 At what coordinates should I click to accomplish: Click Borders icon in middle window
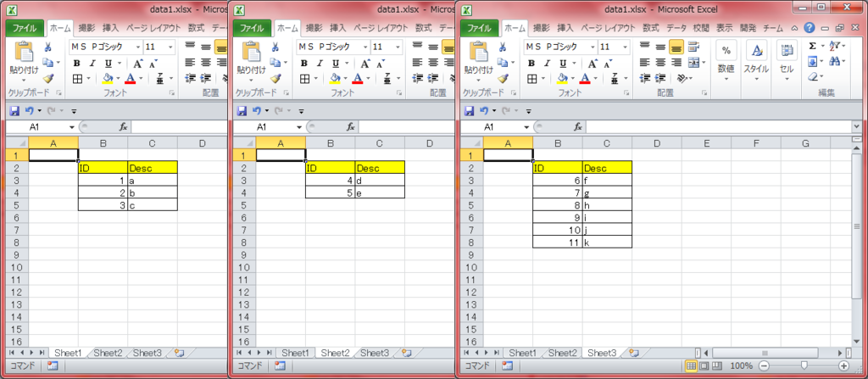(x=304, y=79)
